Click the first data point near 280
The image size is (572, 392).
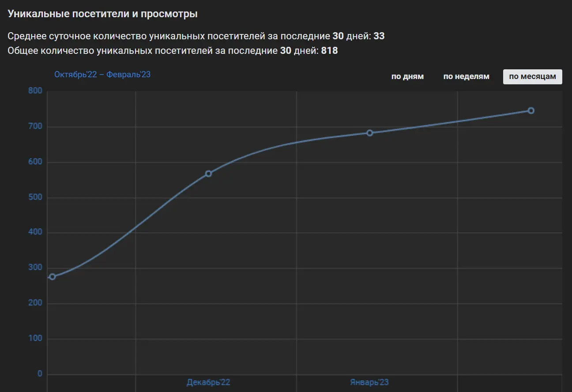[x=53, y=277]
